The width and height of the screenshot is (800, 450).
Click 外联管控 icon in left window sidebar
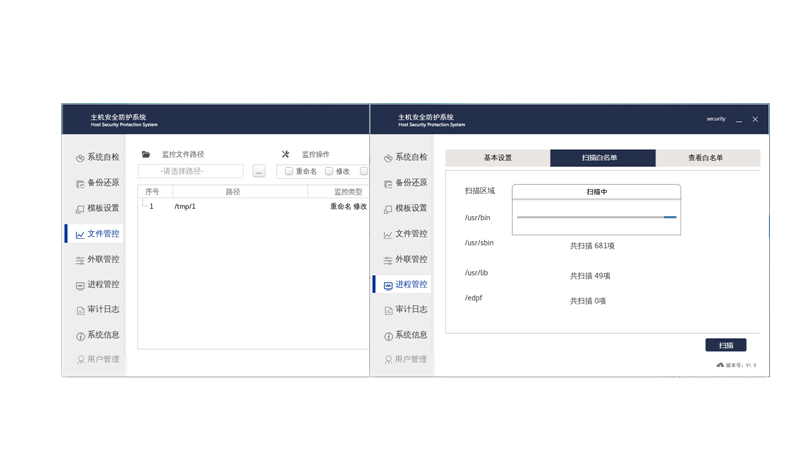click(x=80, y=260)
